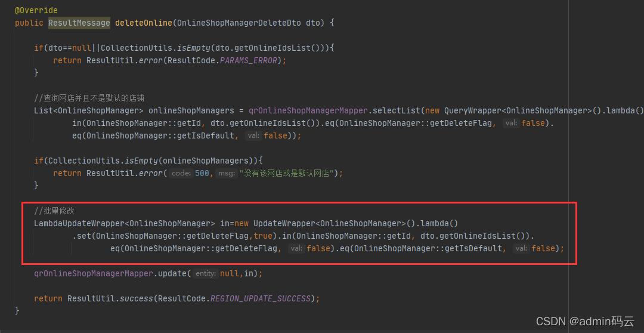Screen dimensions: 644x333
Task: Click REGION_UPDATE_SUCCESS constant
Action: pyautogui.click(x=261, y=299)
